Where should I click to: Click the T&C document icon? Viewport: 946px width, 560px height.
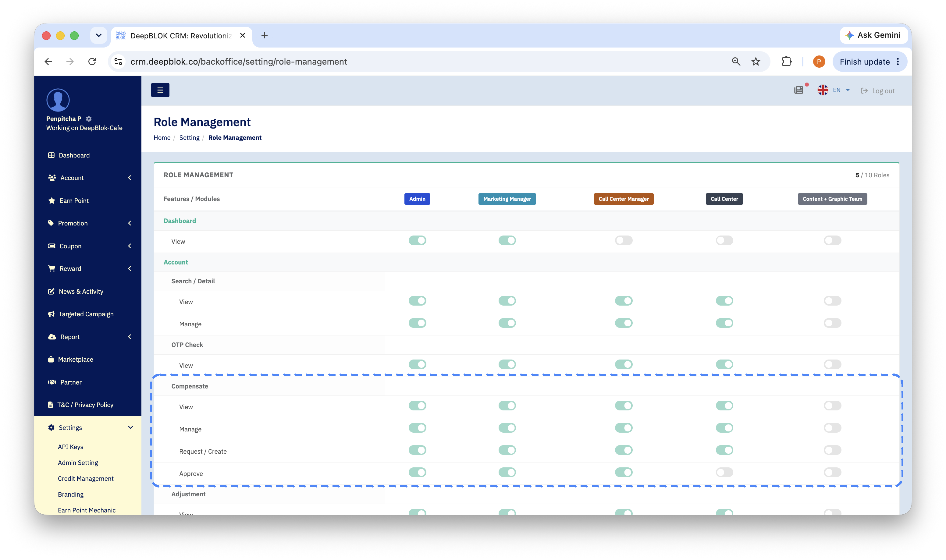point(51,405)
